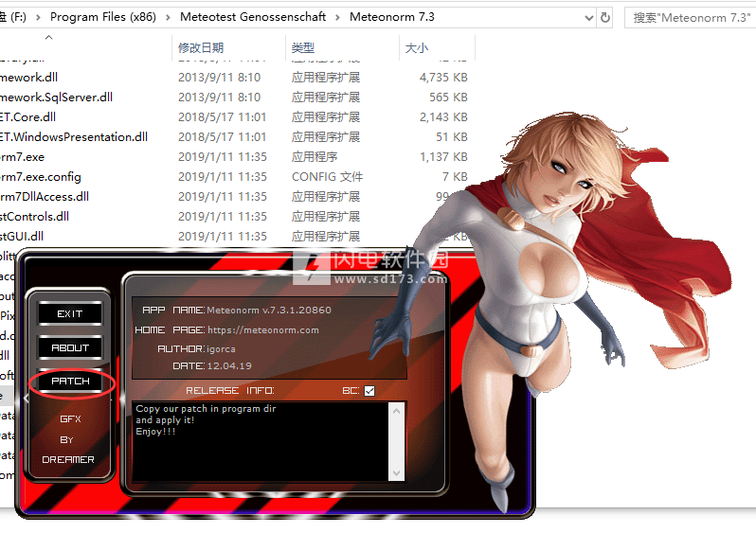Viewport: 756px width, 533px height.
Task: Select the rm7.exe.config file
Action: pyautogui.click(x=41, y=177)
